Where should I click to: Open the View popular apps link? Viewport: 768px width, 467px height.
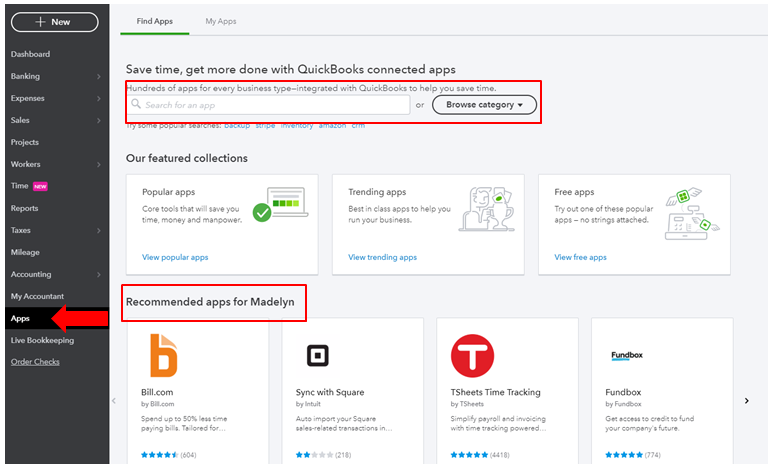[x=175, y=257]
